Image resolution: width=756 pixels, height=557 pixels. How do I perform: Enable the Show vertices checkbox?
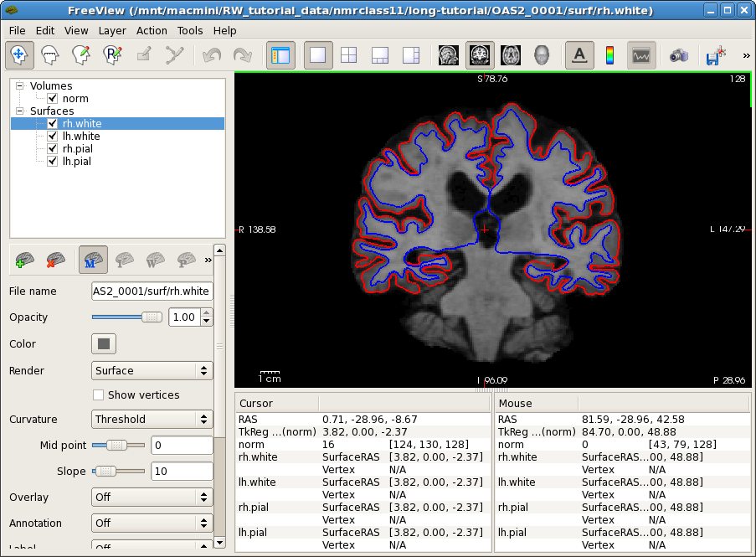pyautogui.click(x=99, y=395)
